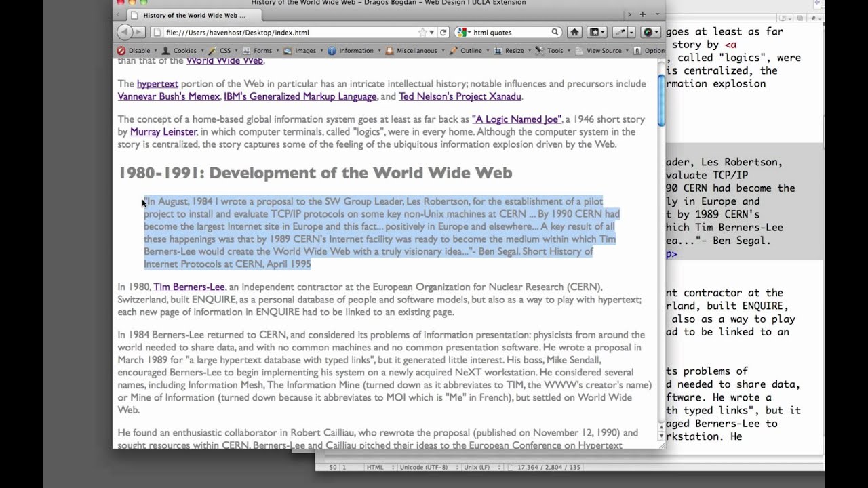Open the Resize toolbar menu
Image resolution: width=868 pixels, height=488 pixels.
click(512, 51)
